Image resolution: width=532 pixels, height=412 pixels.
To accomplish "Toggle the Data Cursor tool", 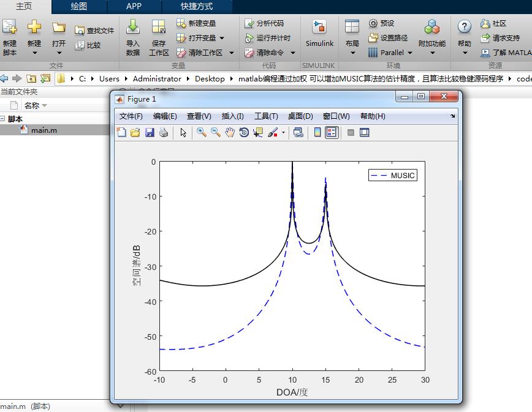I will pyautogui.click(x=258, y=132).
